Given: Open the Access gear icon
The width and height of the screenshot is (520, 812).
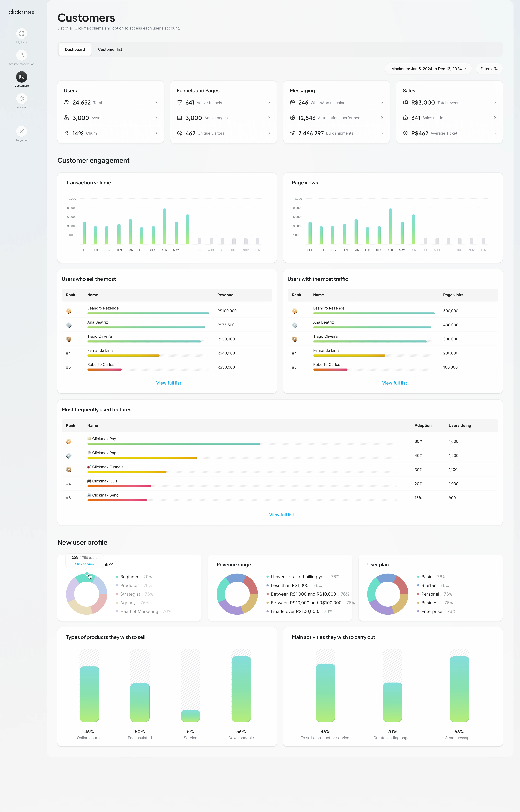Looking at the screenshot, I should coord(22,99).
